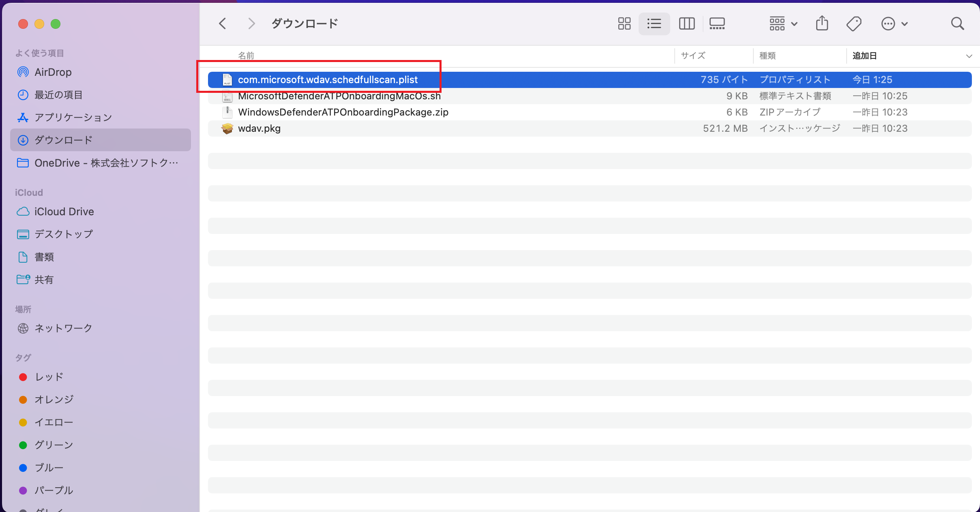Open share options for selected file
This screenshot has height=512, width=980.
(822, 24)
